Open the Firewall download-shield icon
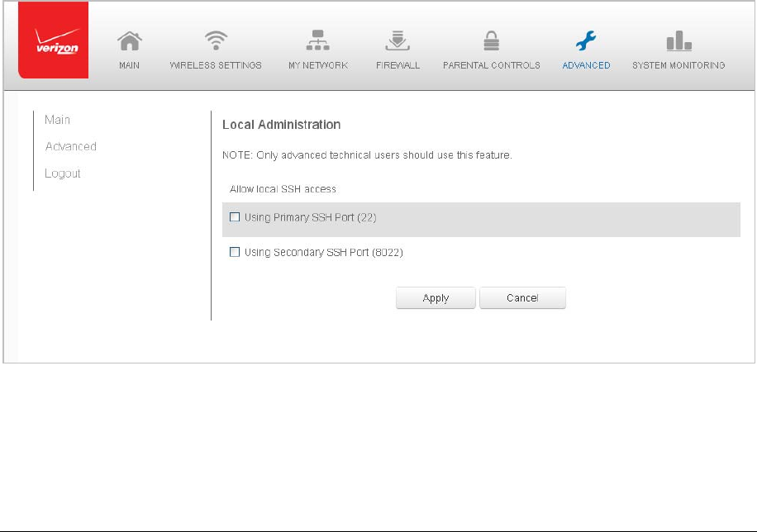 tap(398, 40)
